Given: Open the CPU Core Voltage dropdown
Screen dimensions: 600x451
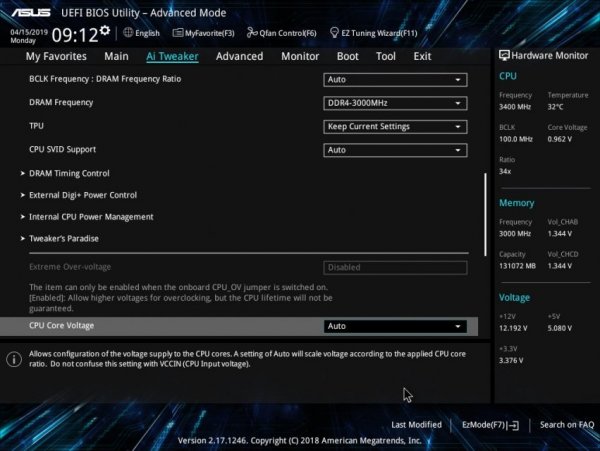Looking at the screenshot, I should [395, 326].
